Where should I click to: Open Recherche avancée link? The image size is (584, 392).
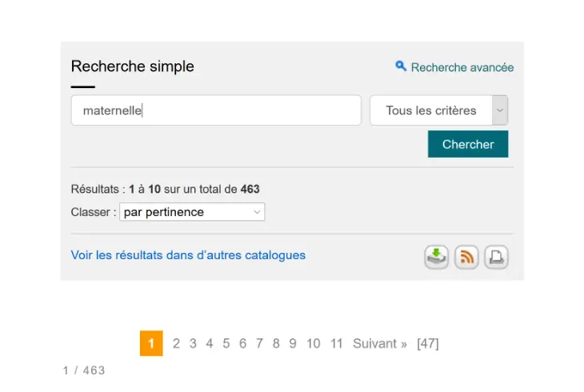pos(462,67)
